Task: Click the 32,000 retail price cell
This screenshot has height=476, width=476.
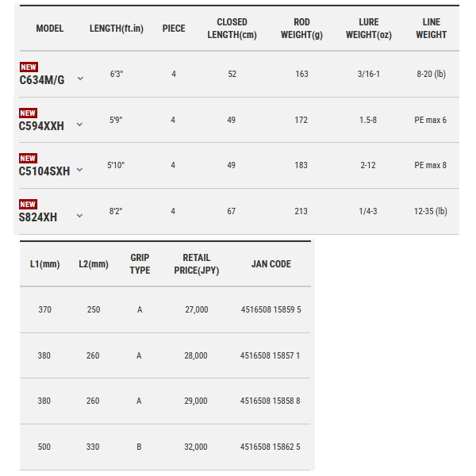Action: click(196, 447)
